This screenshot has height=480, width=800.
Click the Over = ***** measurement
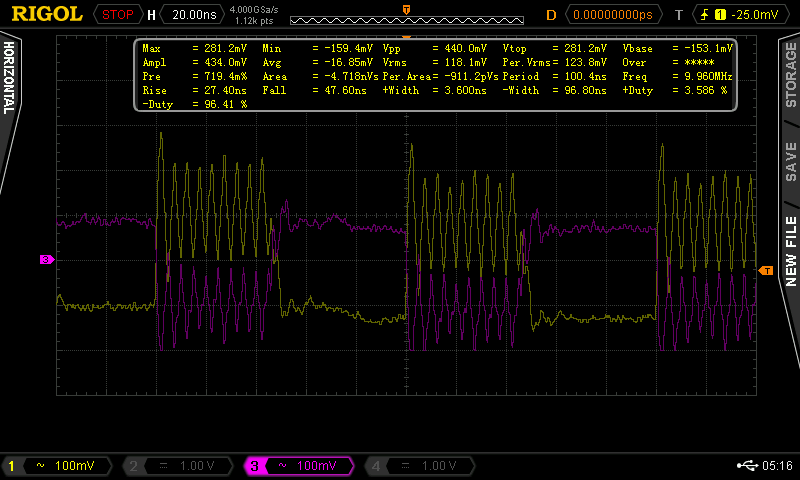[668, 62]
